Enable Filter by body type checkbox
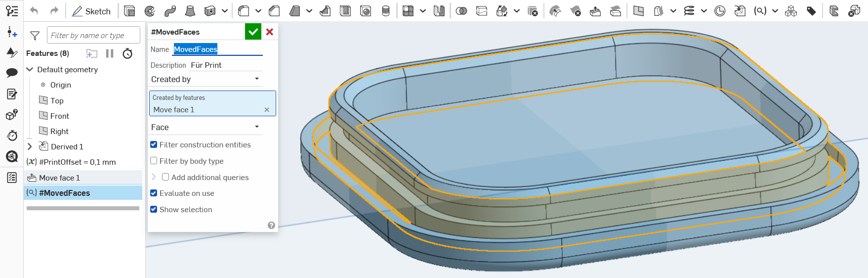 [x=154, y=161]
